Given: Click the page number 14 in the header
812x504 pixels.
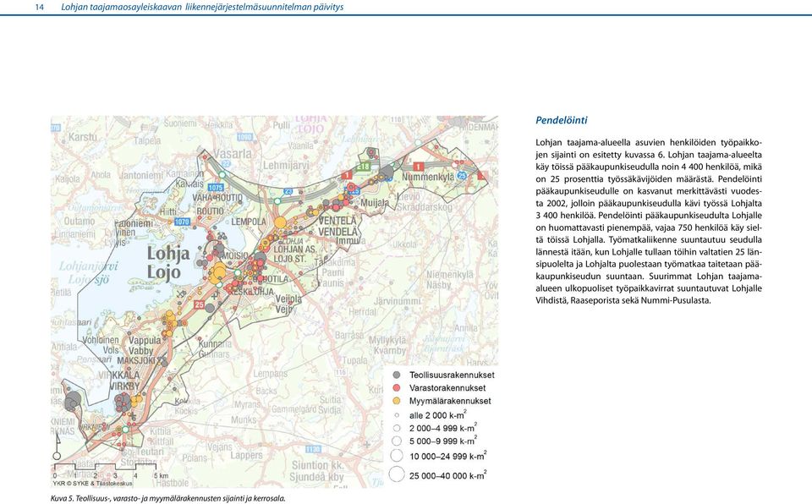Looking at the screenshot, I should click(40, 8).
